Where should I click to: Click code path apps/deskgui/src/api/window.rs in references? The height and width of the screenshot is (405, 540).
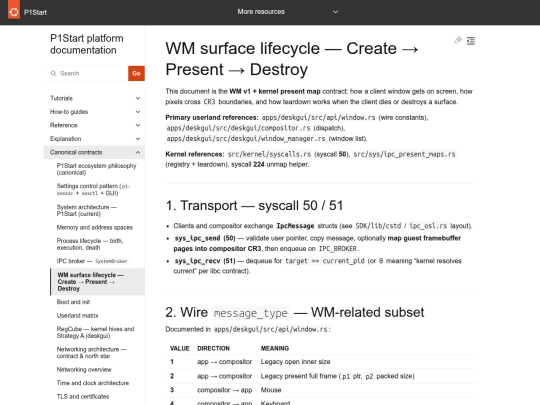point(319,117)
